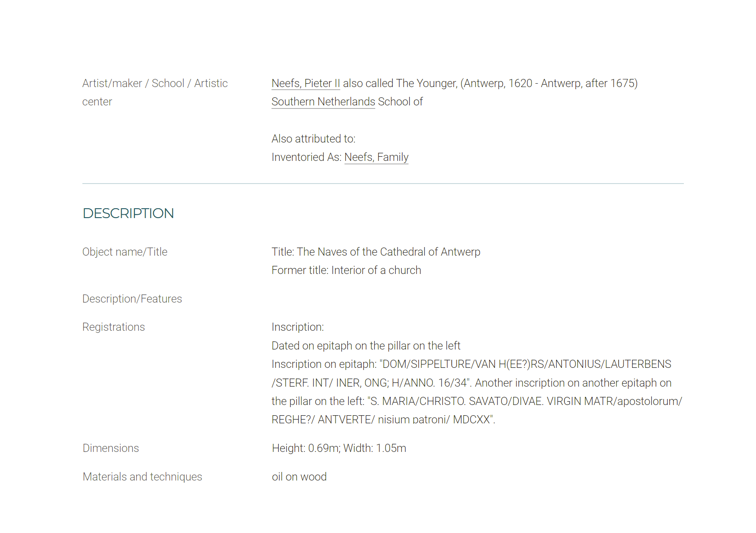Click the DESCRIPTION section heading

pos(128,213)
